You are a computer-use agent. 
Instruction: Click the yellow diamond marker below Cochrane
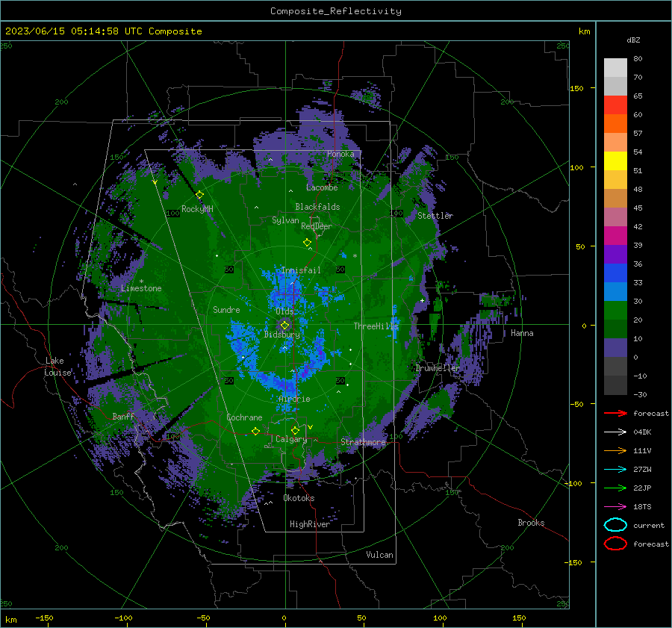pyautogui.click(x=255, y=431)
